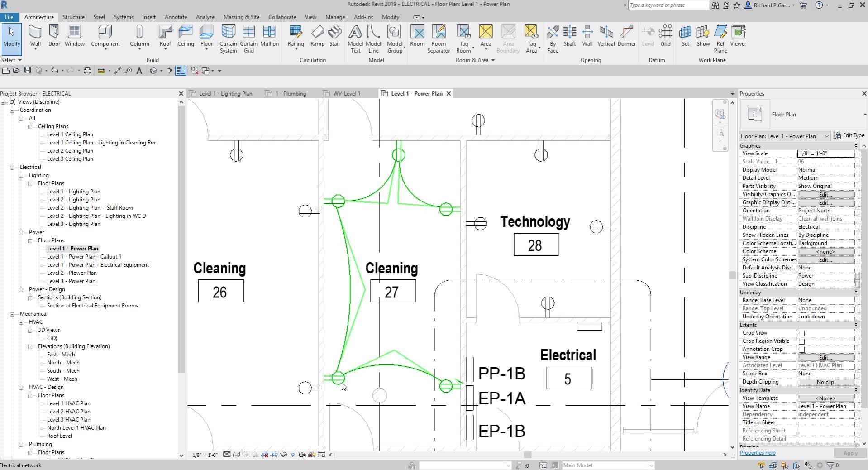Switch to the Insert ribbon tab
This screenshot has width=868, height=470.
149,17
